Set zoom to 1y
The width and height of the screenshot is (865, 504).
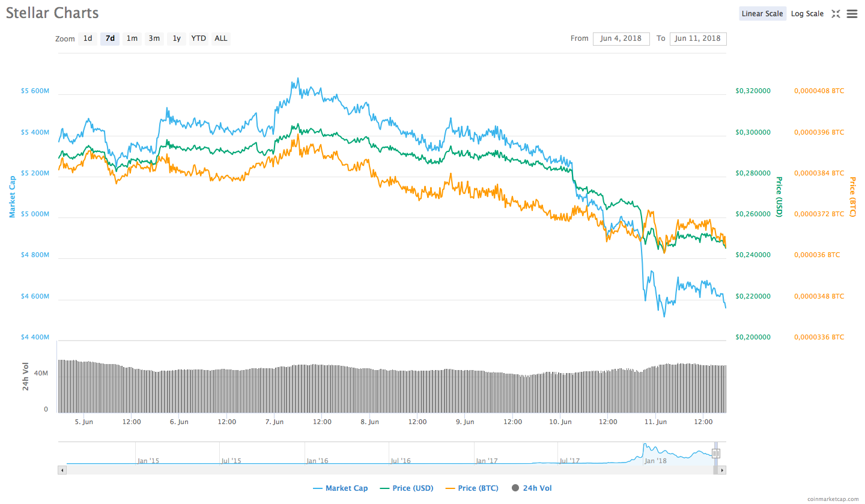[177, 38]
